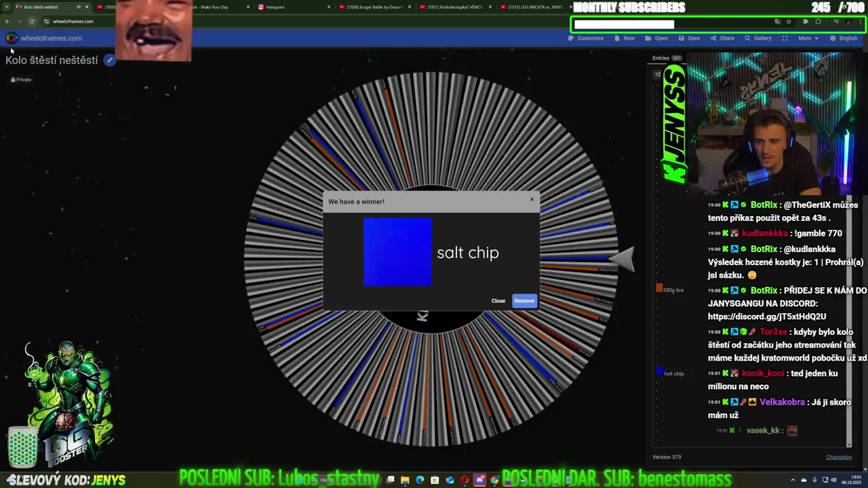Image resolution: width=868 pixels, height=488 pixels.
Task: Click the Share option
Action: point(722,38)
